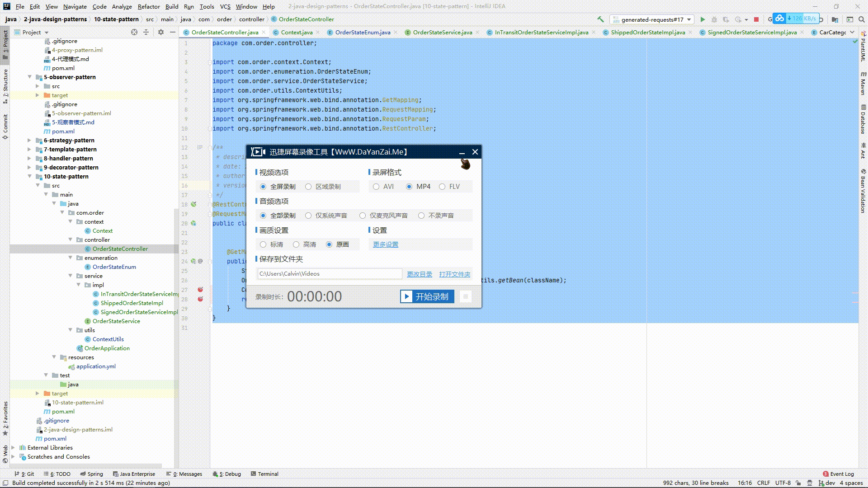Click Search Everywhere magnifier icon

click(861, 19)
